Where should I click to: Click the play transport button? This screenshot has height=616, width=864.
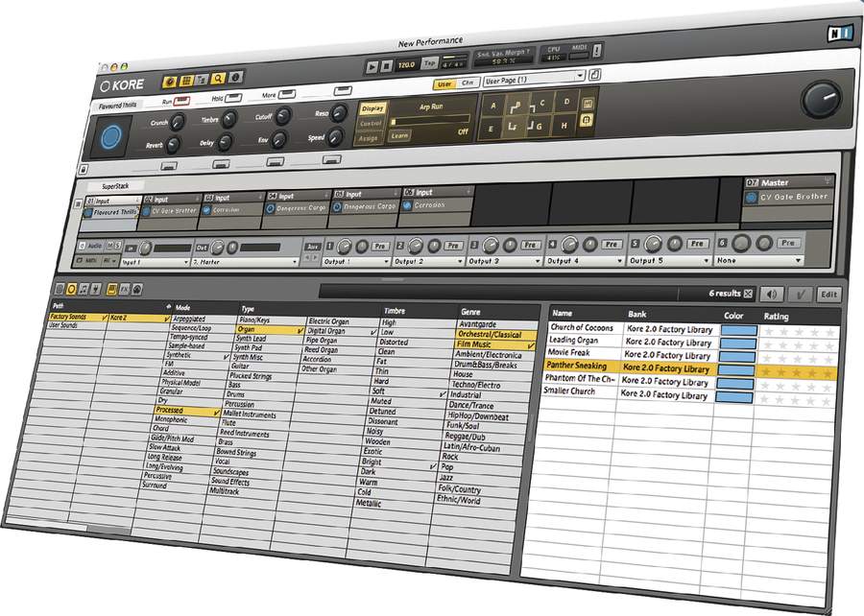point(372,66)
